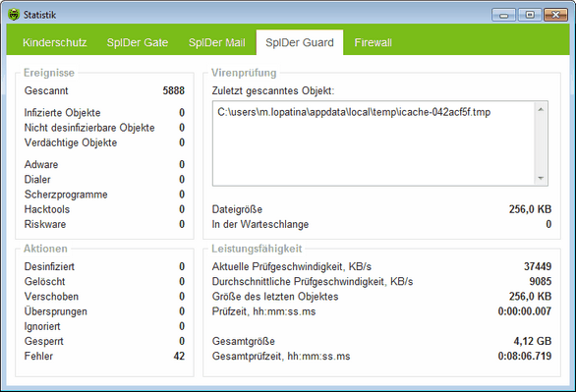Maximize the Statistik window
Viewport: 576px width, 392px height.
pos(530,15)
